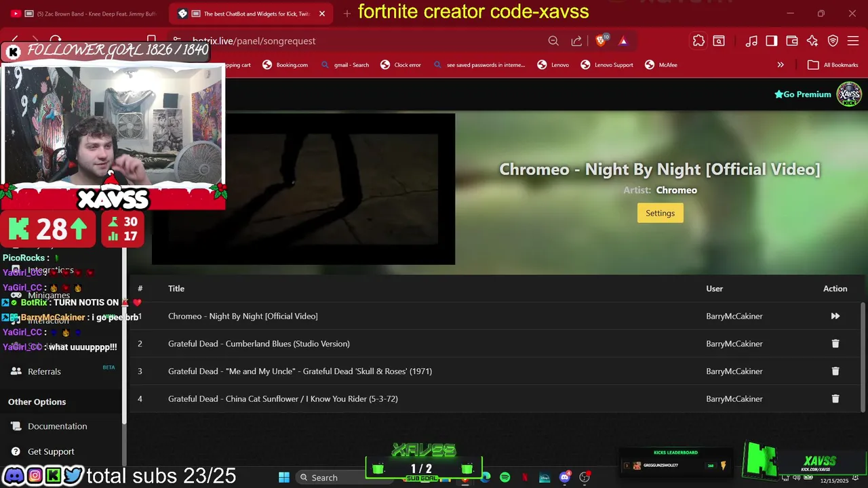Open McAfee bookmark
Image resolution: width=868 pixels, height=488 pixels.
point(660,65)
